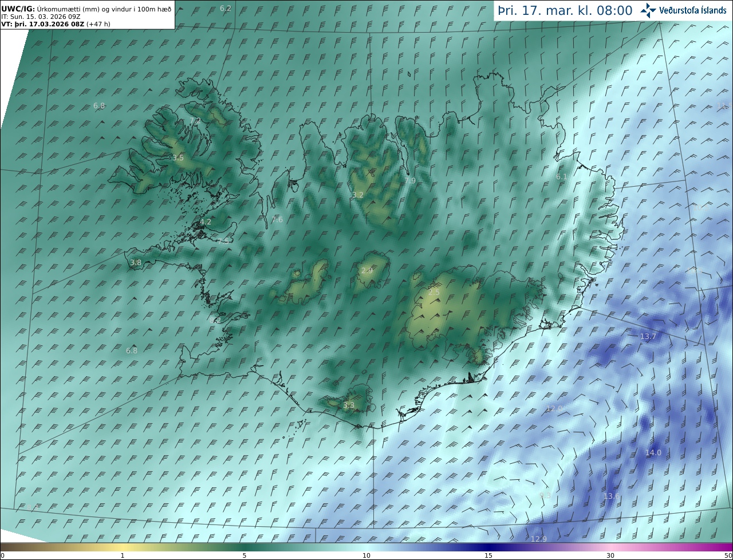Click the precipitation color scale bar
This screenshot has width=733, height=560.
366,547
